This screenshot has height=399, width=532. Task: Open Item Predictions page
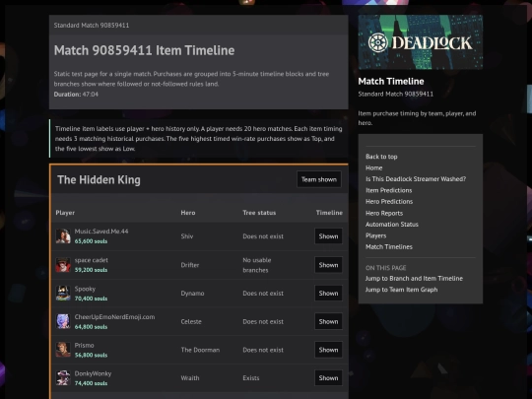pos(389,190)
